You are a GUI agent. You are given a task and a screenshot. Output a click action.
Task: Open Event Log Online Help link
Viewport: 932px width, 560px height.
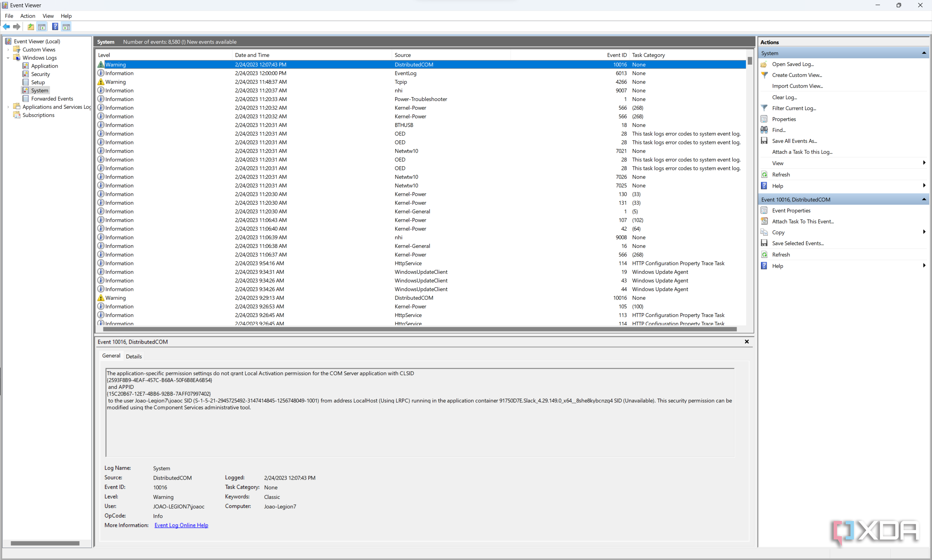(181, 525)
